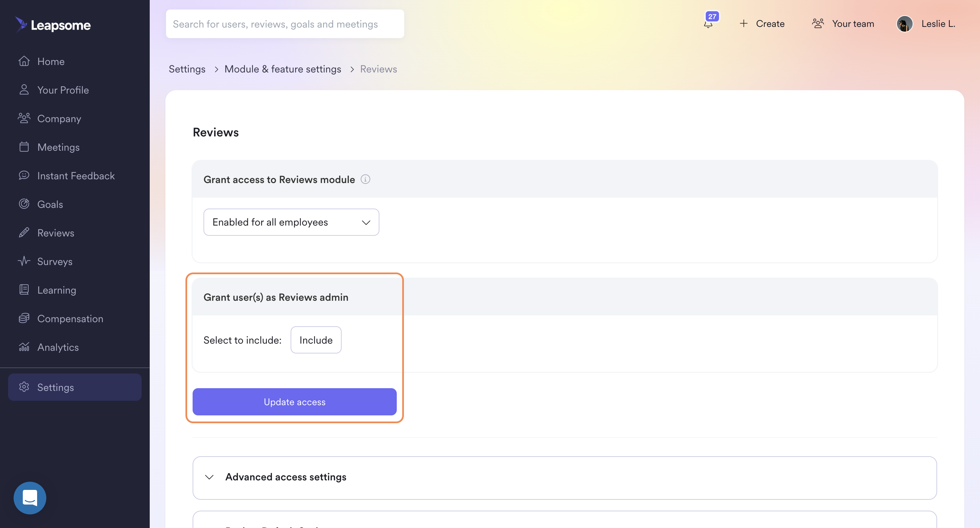The height and width of the screenshot is (528, 980).
Task: Click the Update access button
Action: pos(294,402)
